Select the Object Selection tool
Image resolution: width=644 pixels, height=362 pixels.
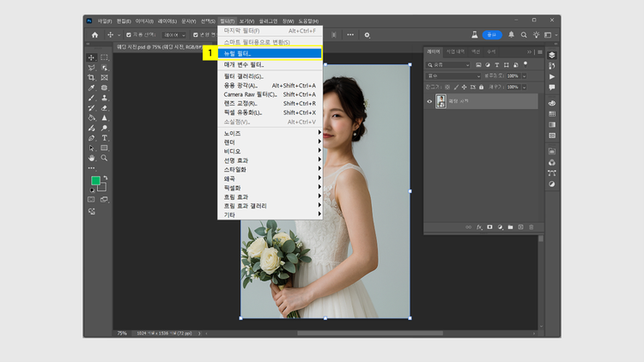[x=104, y=68]
